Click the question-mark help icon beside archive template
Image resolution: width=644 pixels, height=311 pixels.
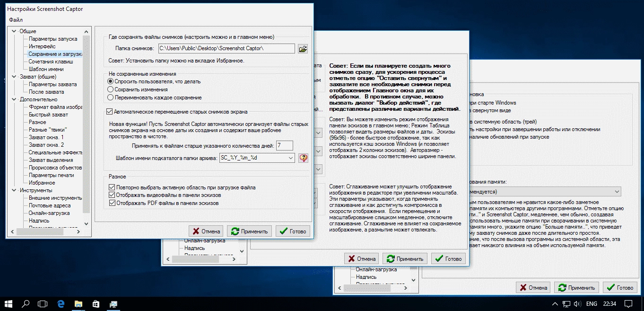click(x=303, y=158)
